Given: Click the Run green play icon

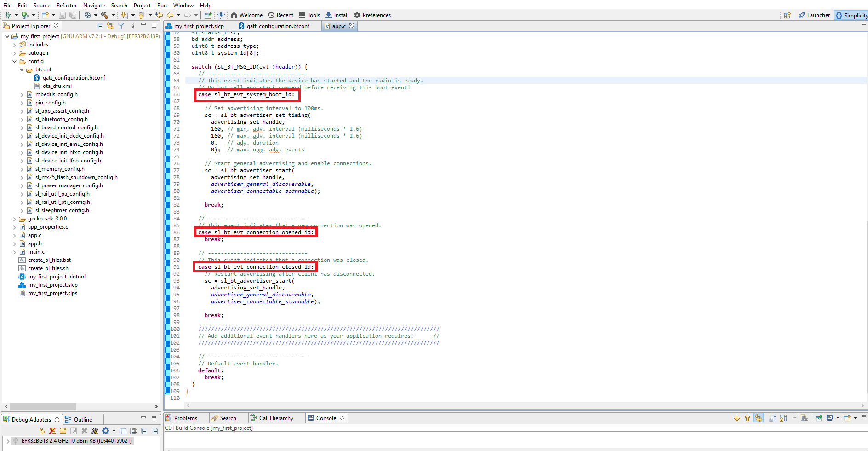Looking at the screenshot, I should [x=25, y=15].
